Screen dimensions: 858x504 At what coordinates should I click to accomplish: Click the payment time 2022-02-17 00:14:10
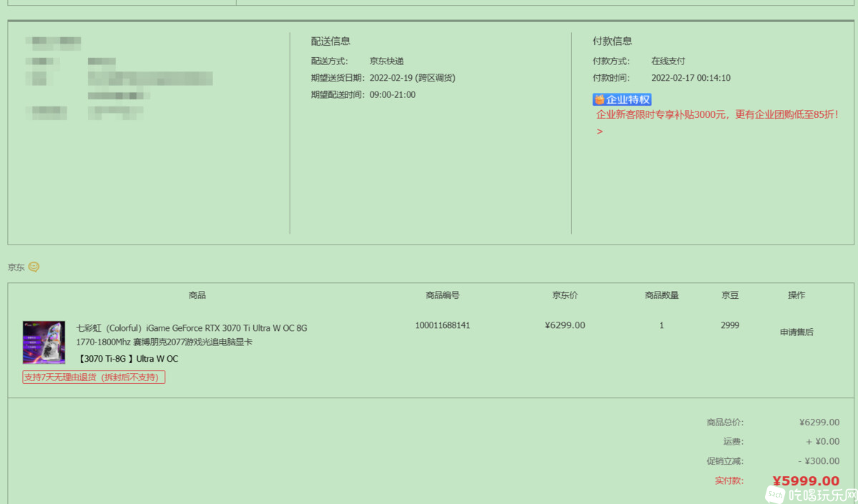[691, 78]
